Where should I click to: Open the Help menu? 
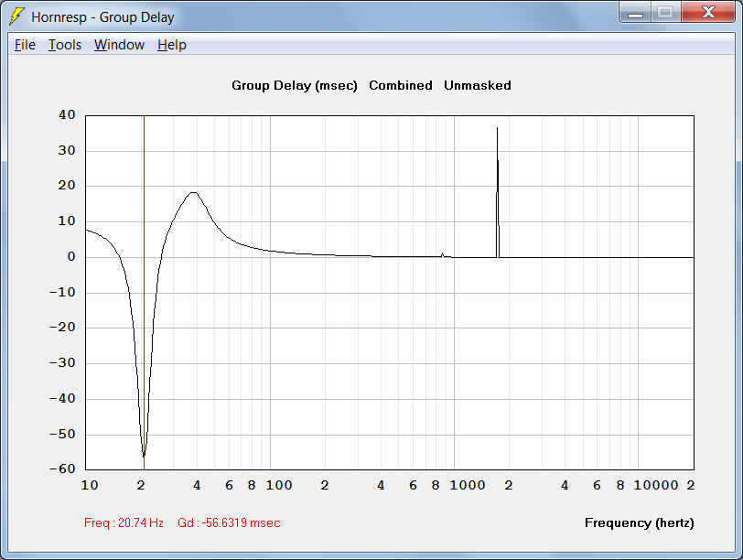[171, 45]
